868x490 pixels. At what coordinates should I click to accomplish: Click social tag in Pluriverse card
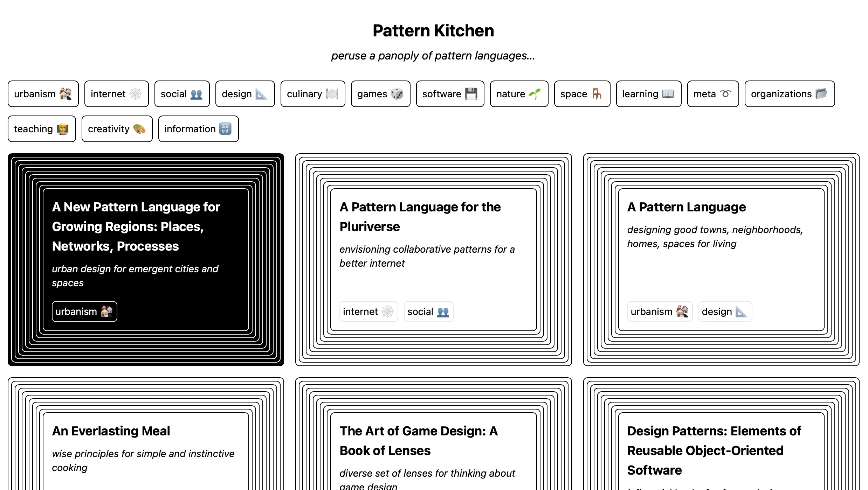click(429, 311)
